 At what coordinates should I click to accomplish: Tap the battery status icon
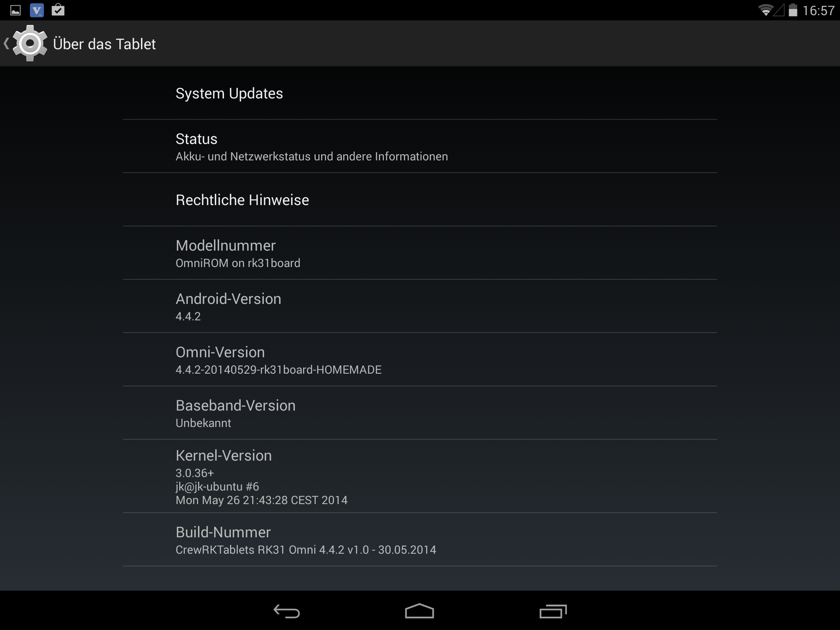pyautogui.click(x=793, y=10)
